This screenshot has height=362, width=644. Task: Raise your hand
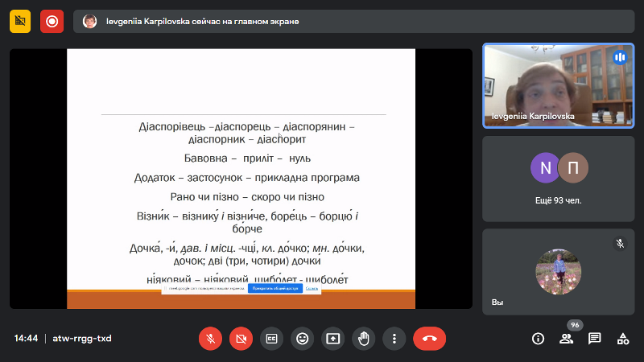(x=363, y=339)
